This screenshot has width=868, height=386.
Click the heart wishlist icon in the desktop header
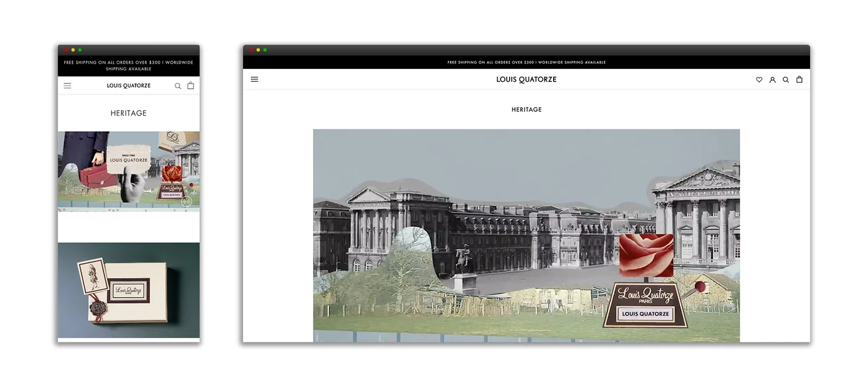point(759,80)
